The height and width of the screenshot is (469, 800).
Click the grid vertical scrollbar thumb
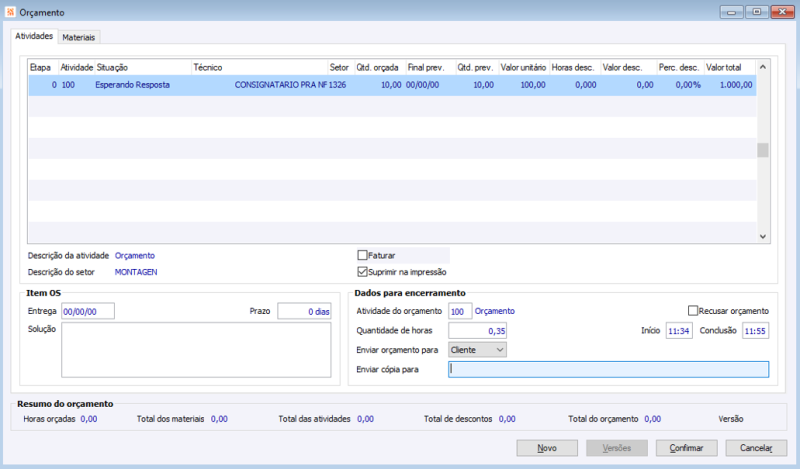(763, 150)
